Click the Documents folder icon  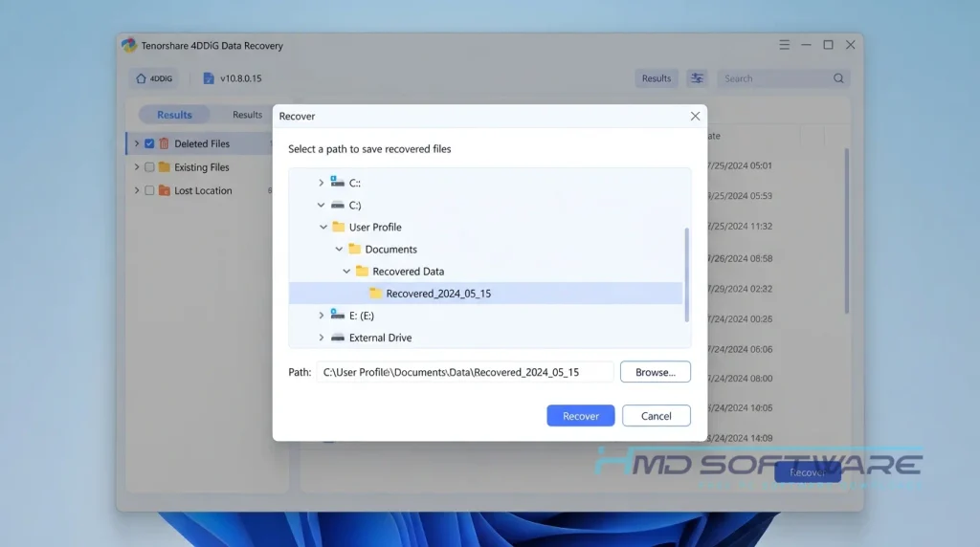click(x=354, y=249)
